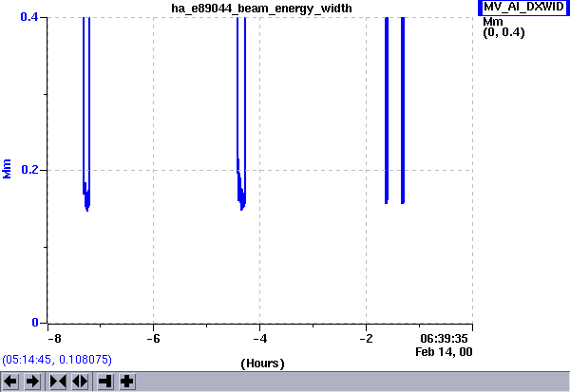Viewport: 570px width, 392px height.
Task: Click the plus-shaped refresh icon
Action: (126, 382)
